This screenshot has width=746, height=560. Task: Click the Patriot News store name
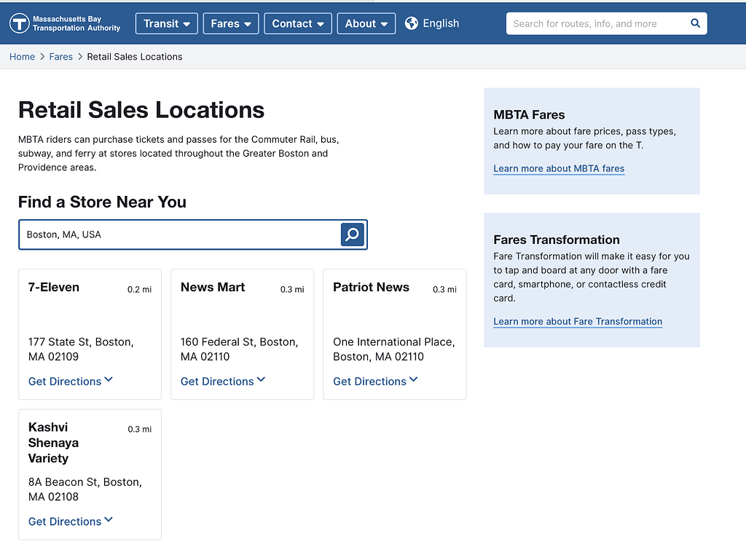pos(371,287)
